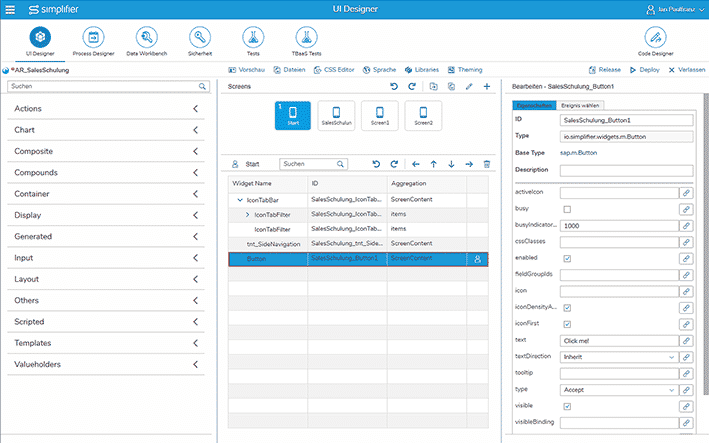Click the user icon in Button row
Screen dimensions: 709x443
477,259
